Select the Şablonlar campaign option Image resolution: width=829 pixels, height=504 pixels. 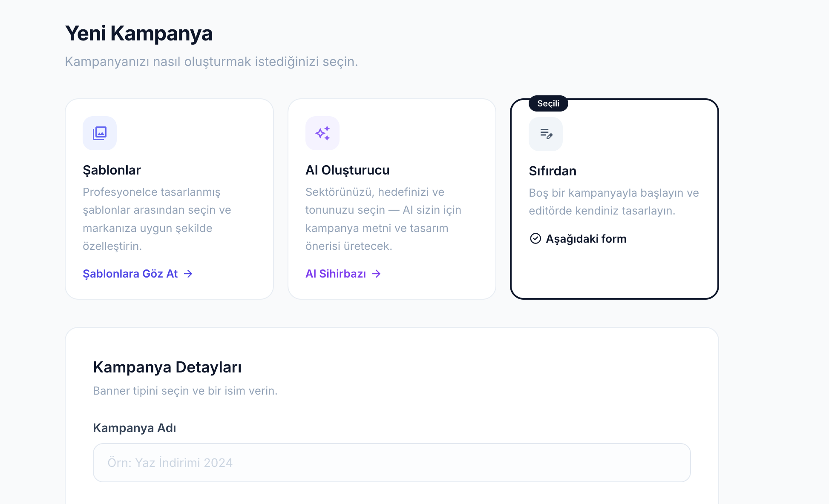point(169,198)
